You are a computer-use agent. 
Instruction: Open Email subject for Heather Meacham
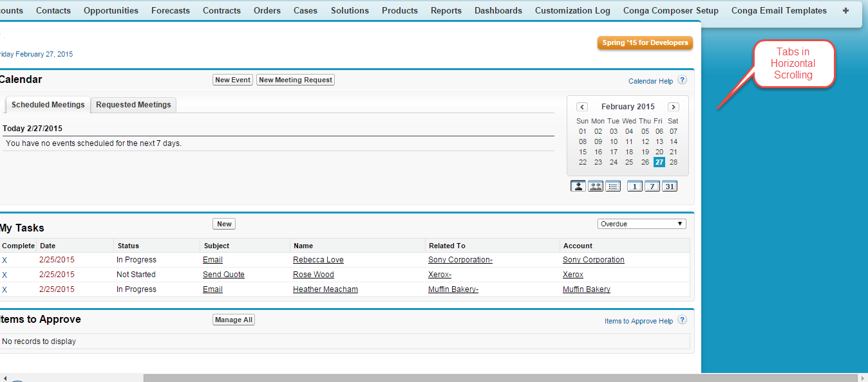pos(212,289)
